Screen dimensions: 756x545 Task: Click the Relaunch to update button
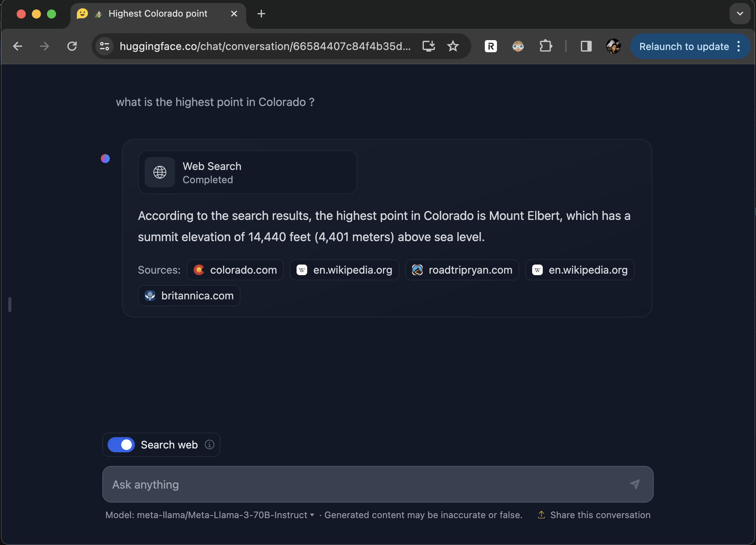(x=683, y=46)
